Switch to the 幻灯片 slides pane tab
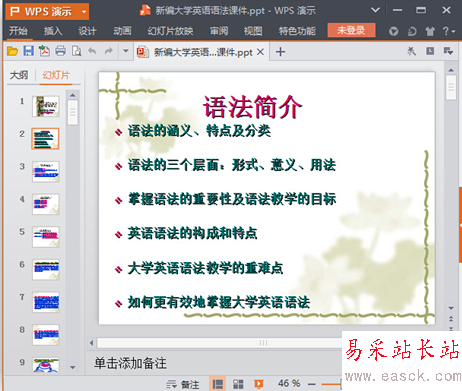The width and height of the screenshot is (462, 391). coord(56,75)
